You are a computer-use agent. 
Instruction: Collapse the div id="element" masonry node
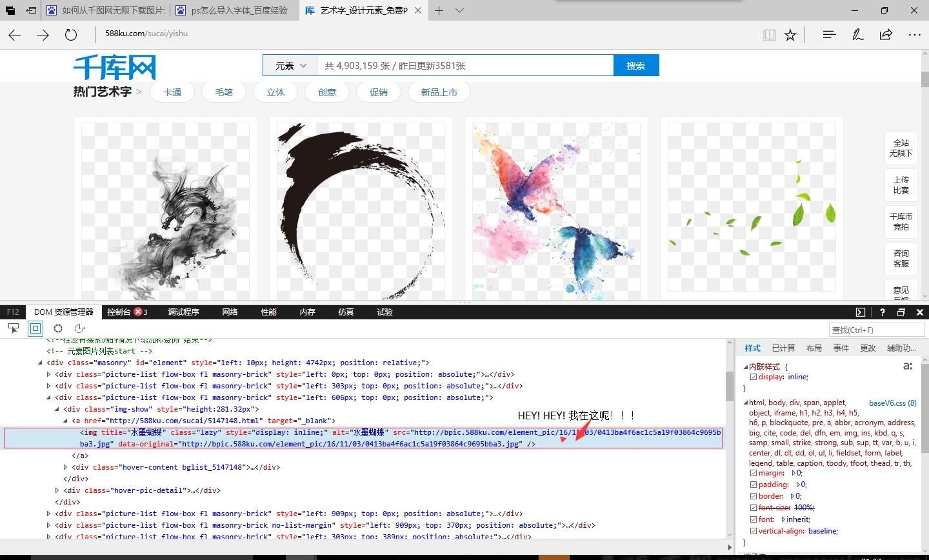pyautogui.click(x=41, y=363)
